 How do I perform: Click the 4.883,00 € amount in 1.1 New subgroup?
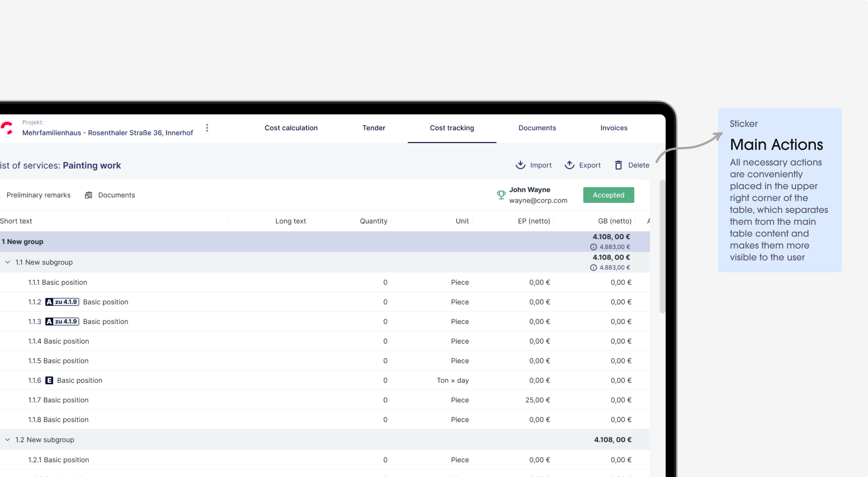tap(615, 268)
